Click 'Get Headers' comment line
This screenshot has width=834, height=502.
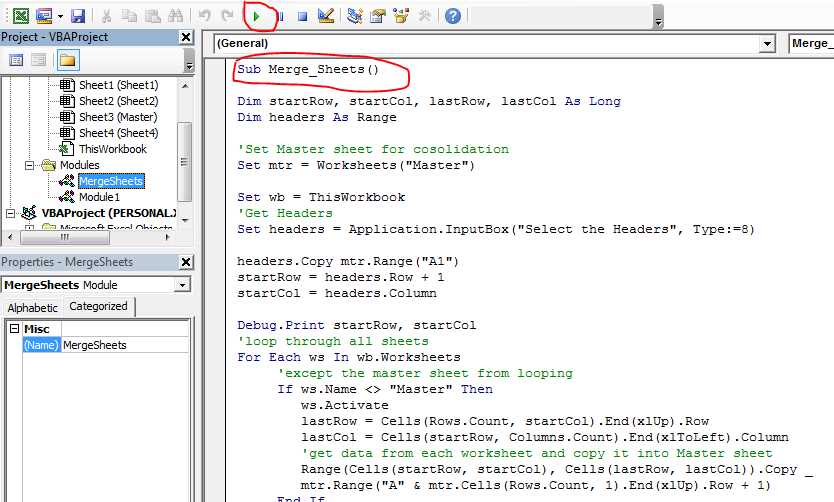(x=285, y=213)
